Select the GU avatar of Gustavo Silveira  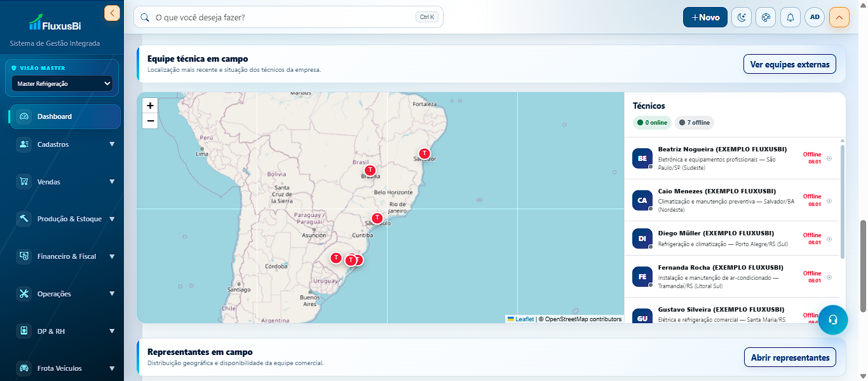(642, 317)
